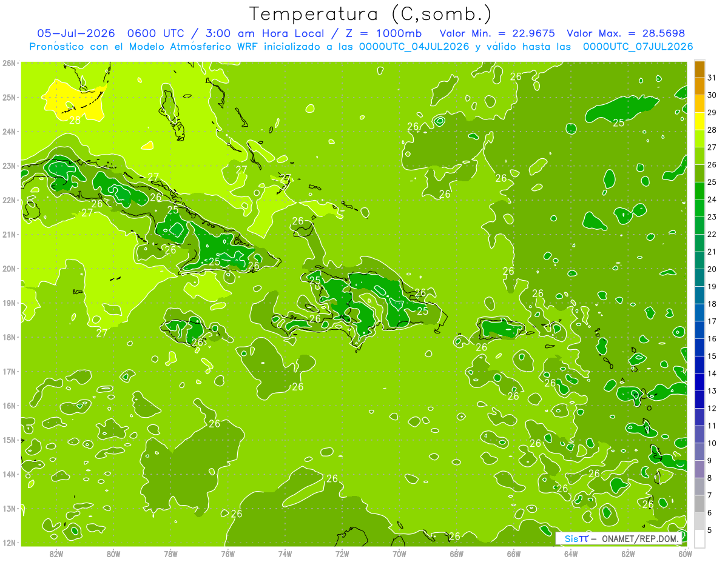Click the "64W" longitude axis label
Image resolution: width=728 pixels, height=562 pixels.
[571, 554]
